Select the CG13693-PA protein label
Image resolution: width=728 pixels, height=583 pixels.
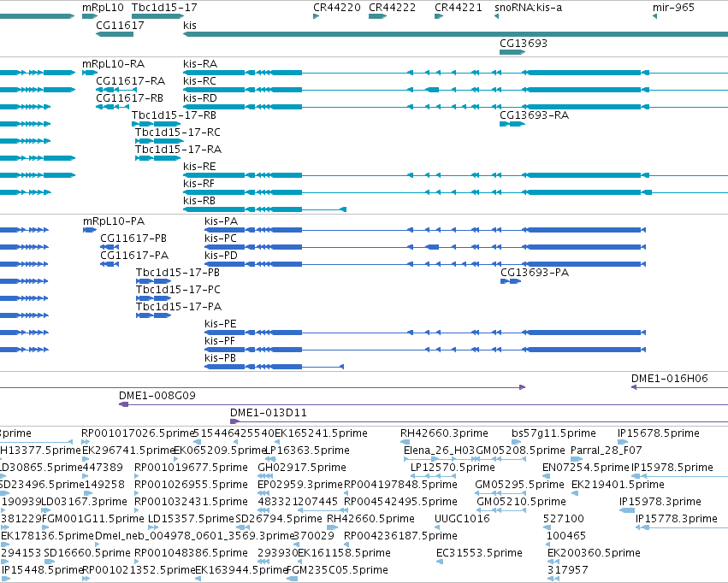point(535,272)
